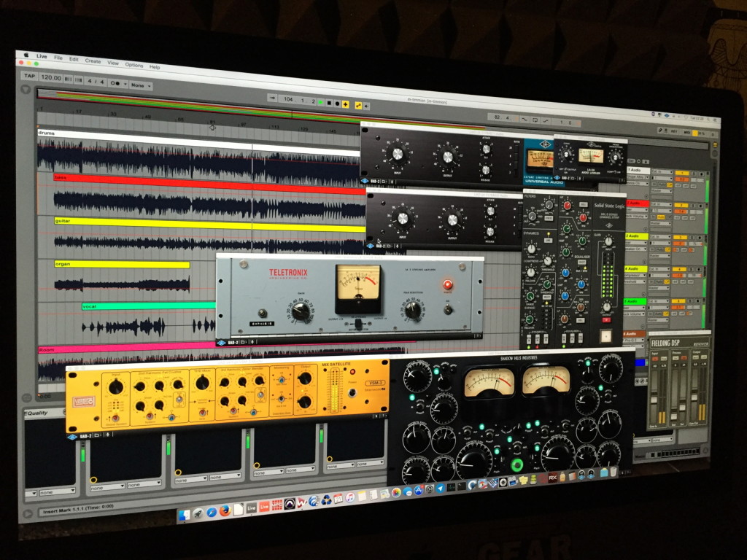Select the yellow guitar clip header

[209, 224]
